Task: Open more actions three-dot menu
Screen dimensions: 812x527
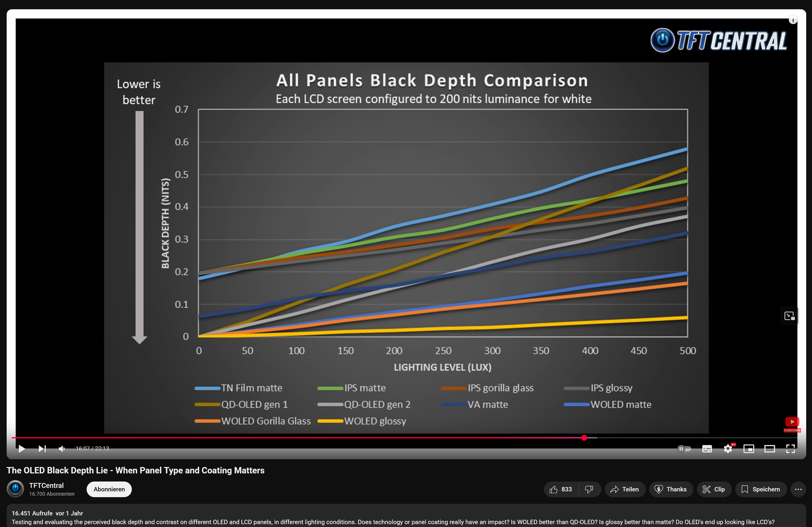Action: pyautogui.click(x=798, y=489)
